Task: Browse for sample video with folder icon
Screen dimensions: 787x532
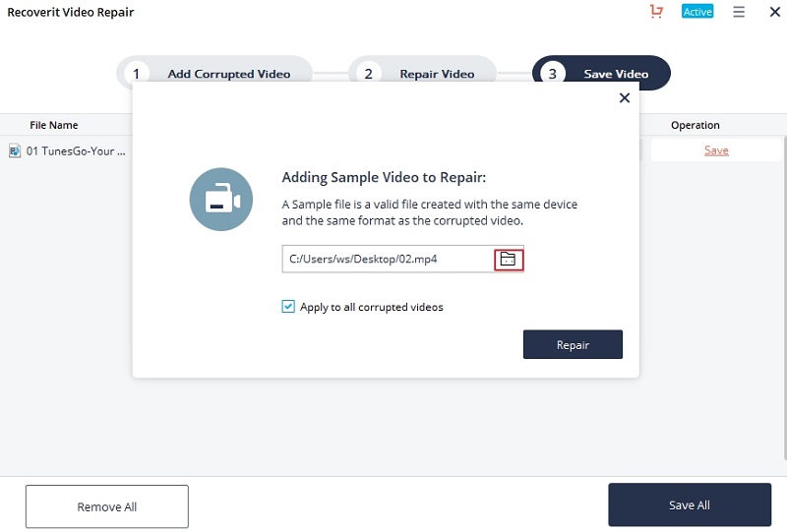Action: point(509,259)
